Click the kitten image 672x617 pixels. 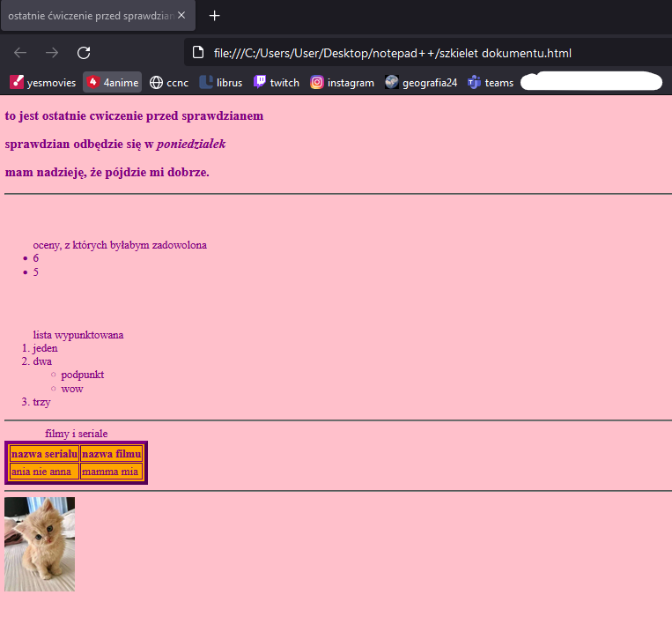[x=40, y=544]
